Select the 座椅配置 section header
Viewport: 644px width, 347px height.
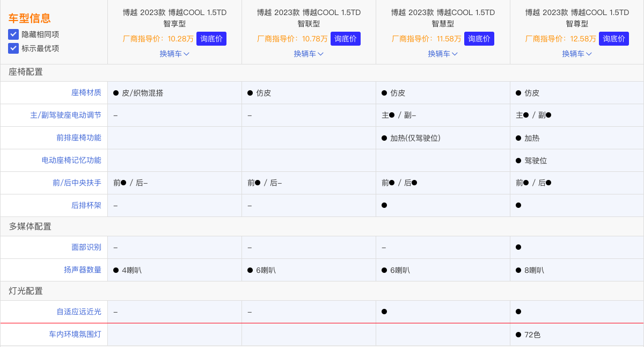tap(26, 72)
